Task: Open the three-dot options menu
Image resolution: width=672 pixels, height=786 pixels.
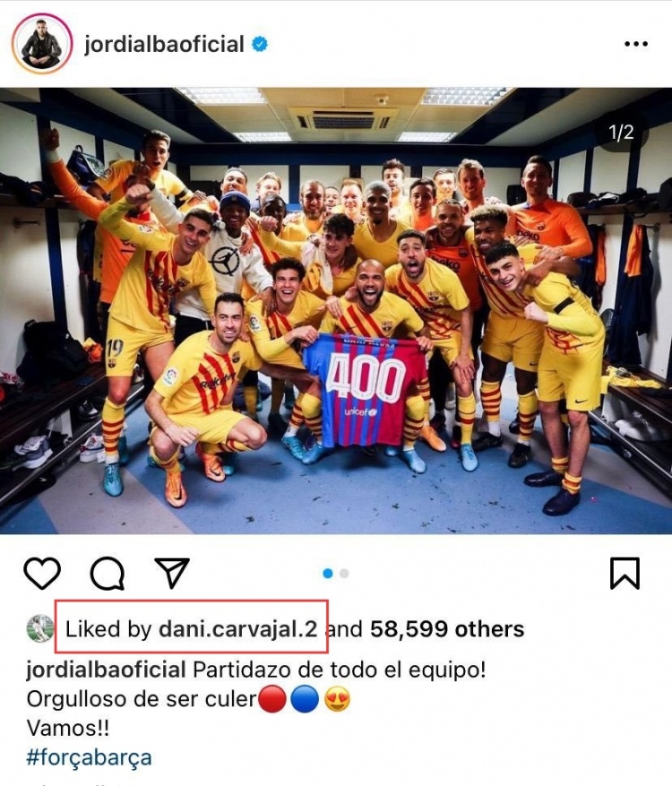Action: pos(636,44)
